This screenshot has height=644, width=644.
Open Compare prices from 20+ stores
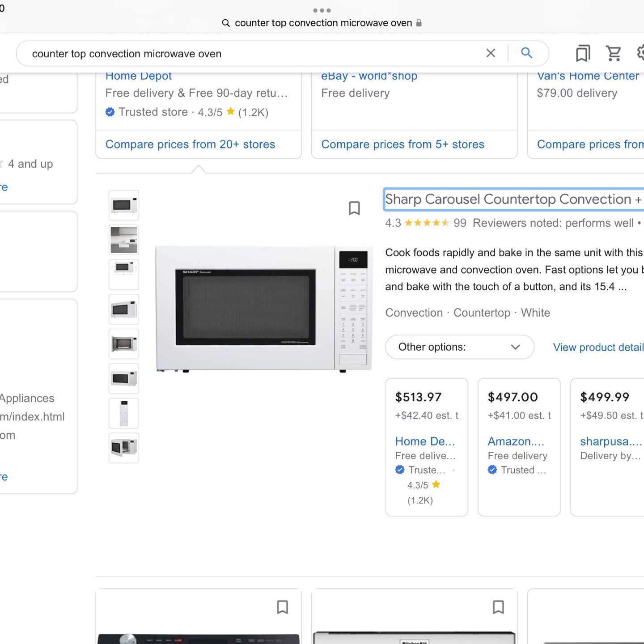[x=190, y=144]
